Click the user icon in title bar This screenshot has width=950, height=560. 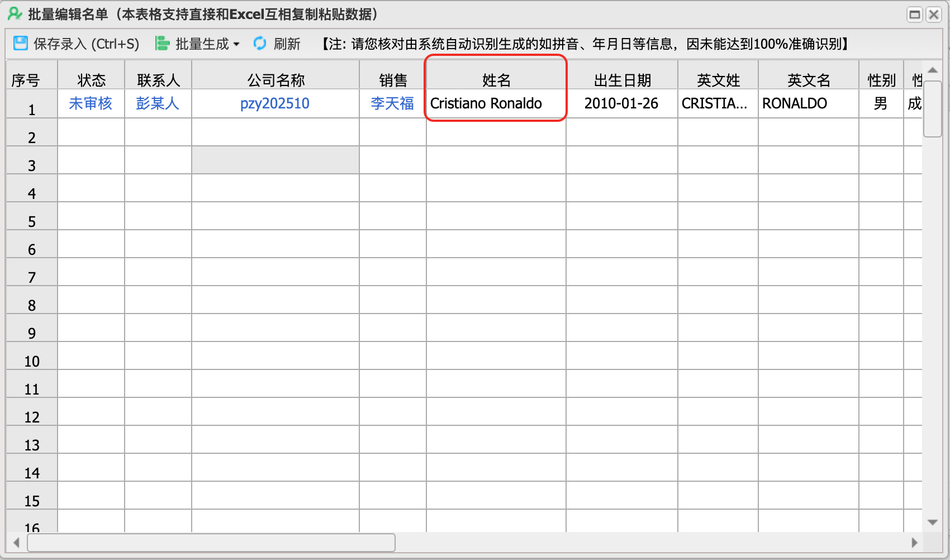tap(15, 14)
